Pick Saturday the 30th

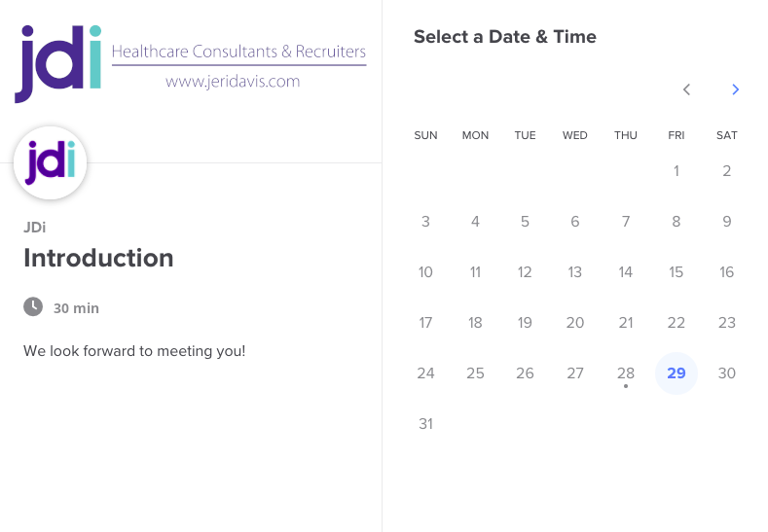(x=726, y=372)
